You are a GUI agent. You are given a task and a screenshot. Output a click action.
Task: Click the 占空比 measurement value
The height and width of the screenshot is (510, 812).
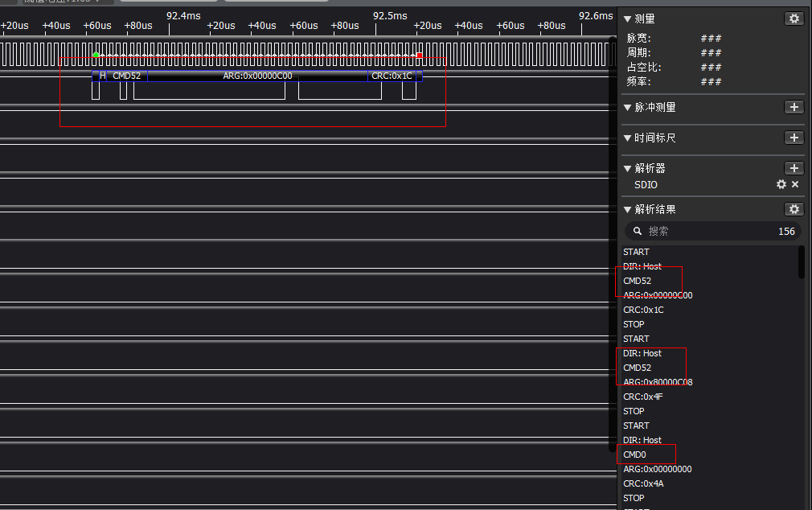point(711,68)
